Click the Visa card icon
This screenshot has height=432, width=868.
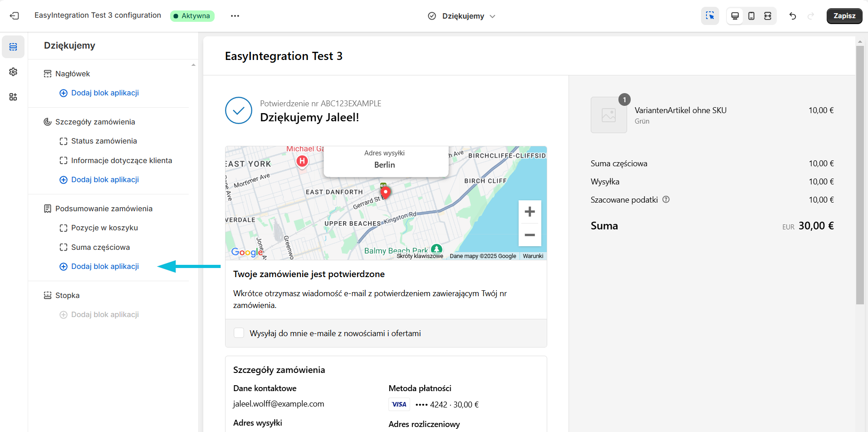(399, 404)
